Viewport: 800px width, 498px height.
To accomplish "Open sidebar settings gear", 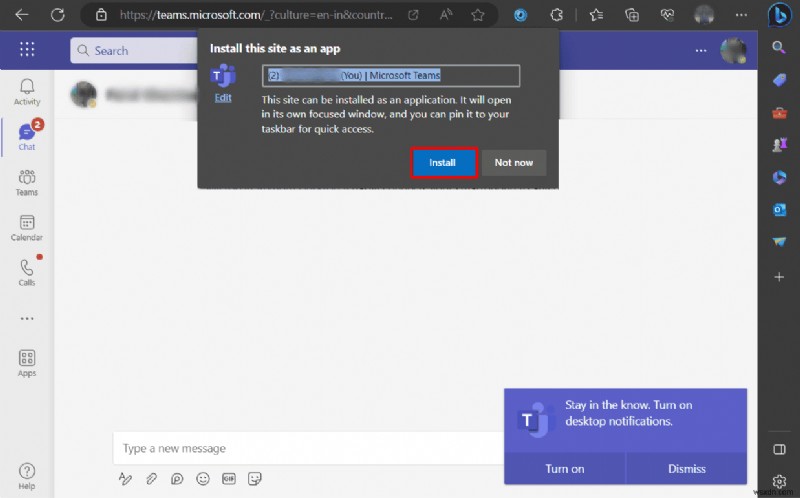I will coord(779,481).
